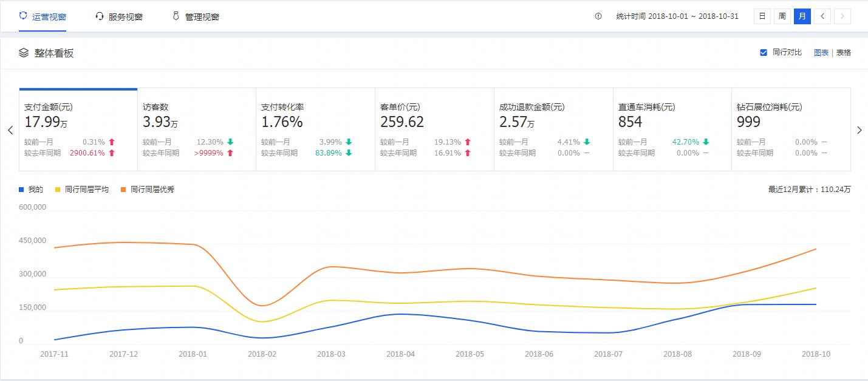Screen dimensions: 868x381
Task: Uncheck the 同行对比 checkbox
Action: pos(764,53)
